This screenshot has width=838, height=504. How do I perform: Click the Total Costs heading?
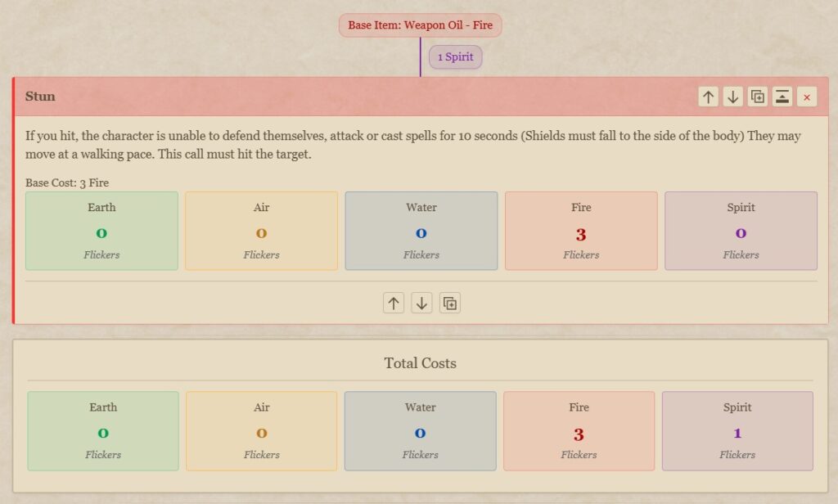coord(420,363)
